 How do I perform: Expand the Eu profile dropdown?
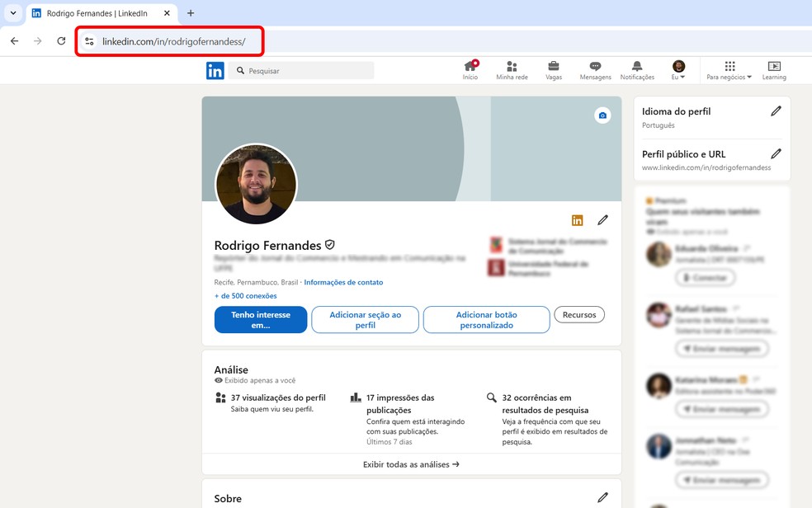[x=678, y=71]
